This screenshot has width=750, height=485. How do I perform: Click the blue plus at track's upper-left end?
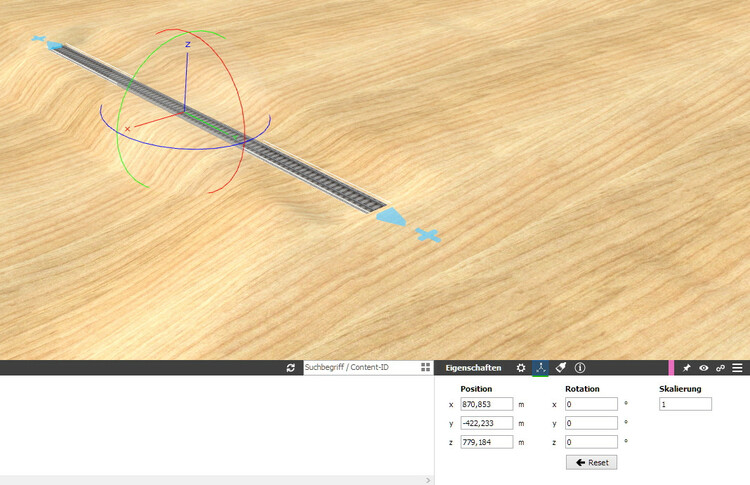pos(38,38)
